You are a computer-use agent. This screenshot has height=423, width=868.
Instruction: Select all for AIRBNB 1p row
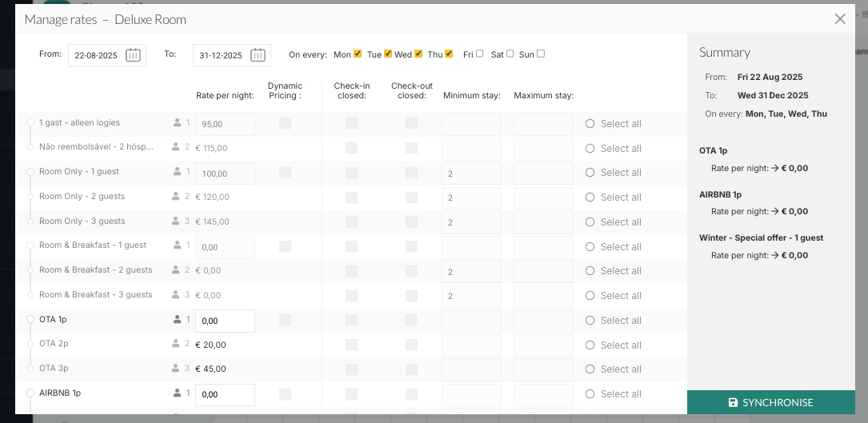click(614, 394)
